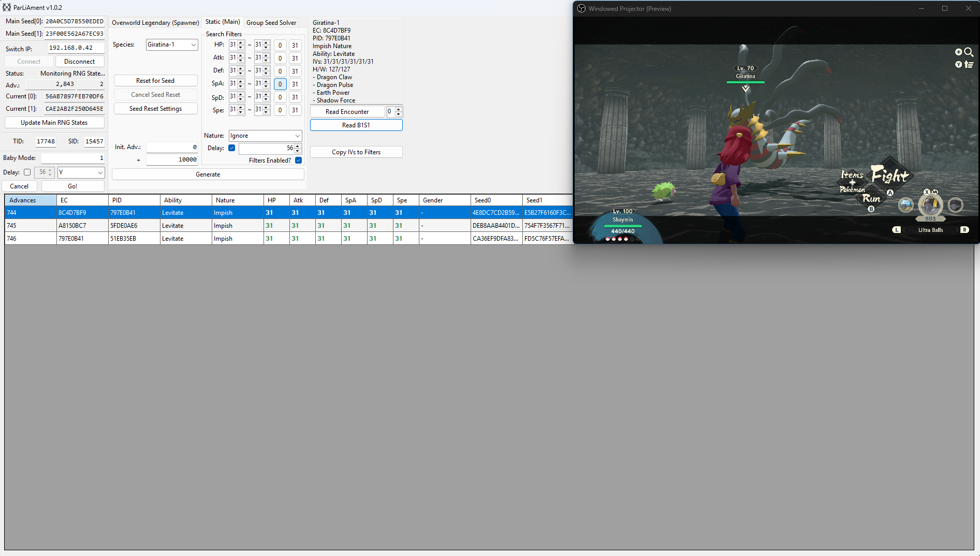The height and width of the screenshot is (556, 980).
Task: Click Giratina's level 70 name tag
Action: 745,72
